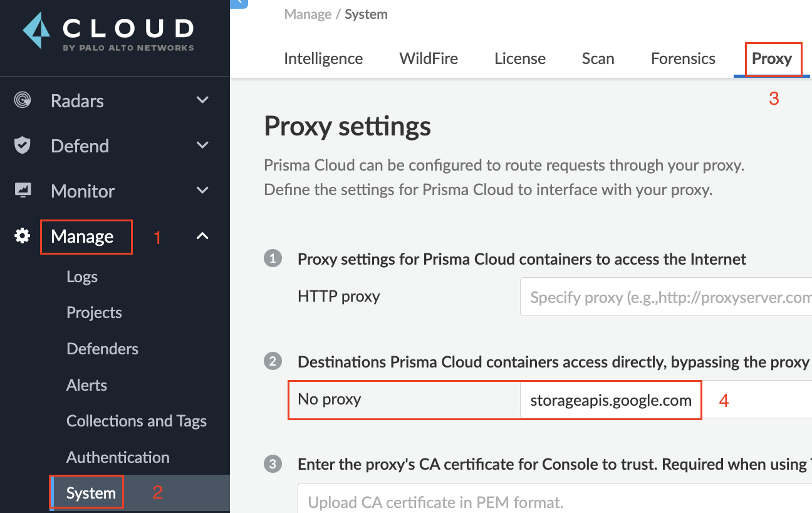The width and height of the screenshot is (812, 513).
Task: Click the Defend shield icon
Action: (23, 145)
